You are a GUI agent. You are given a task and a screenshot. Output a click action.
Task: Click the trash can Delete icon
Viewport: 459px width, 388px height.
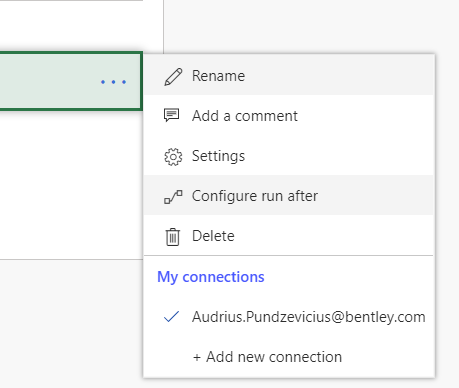point(173,237)
